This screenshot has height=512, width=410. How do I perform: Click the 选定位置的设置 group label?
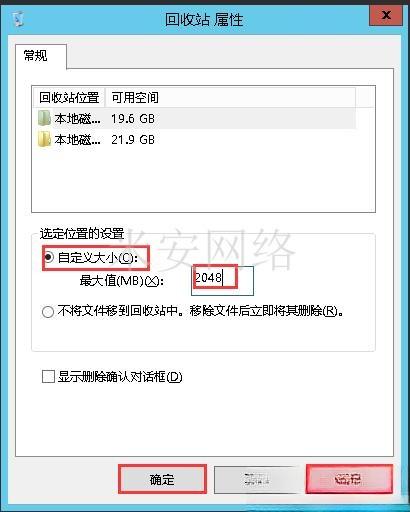tap(82, 234)
